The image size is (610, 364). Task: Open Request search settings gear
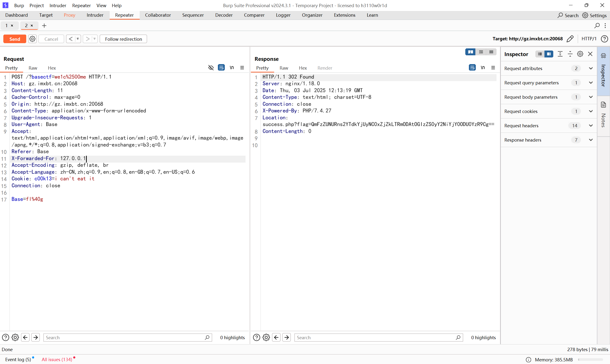coord(15,338)
